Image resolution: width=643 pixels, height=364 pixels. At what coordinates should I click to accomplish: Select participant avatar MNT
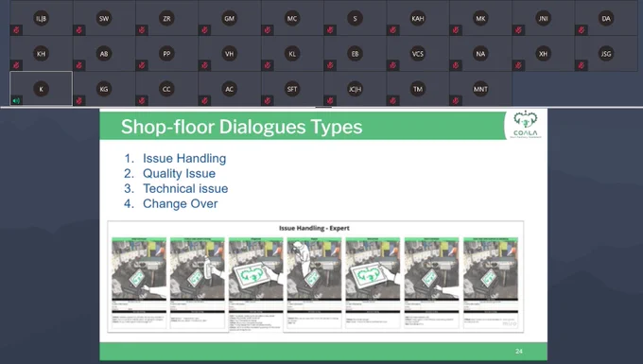[x=480, y=89]
